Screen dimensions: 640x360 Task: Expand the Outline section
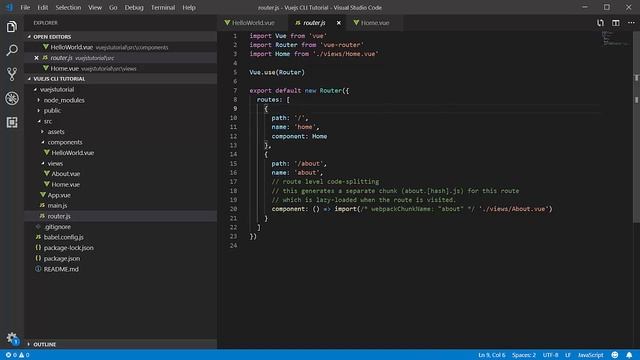[121, 344]
